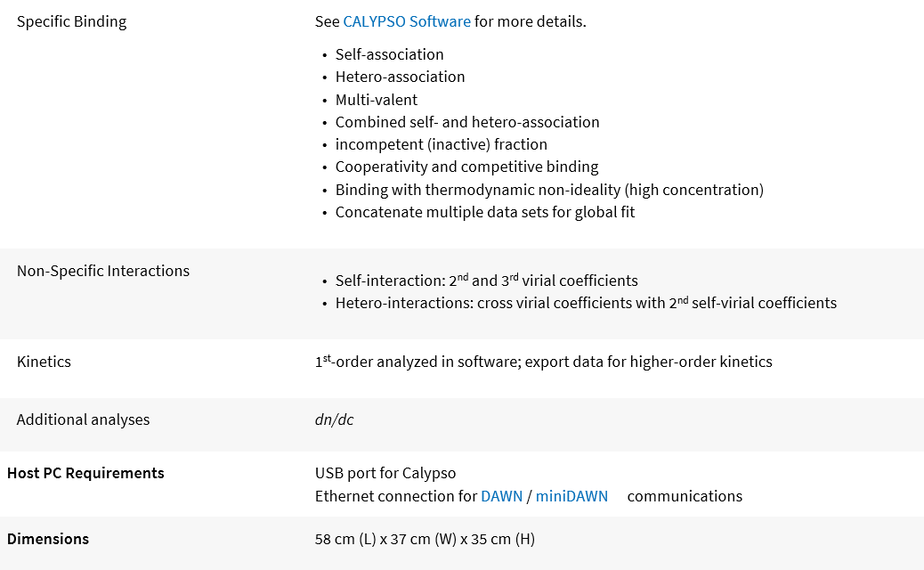This screenshot has width=924, height=570.
Task: Click the Specific Binding row label
Action: [71, 21]
